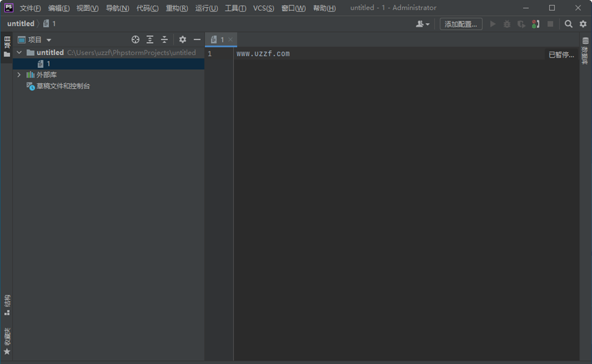592x364 pixels.
Task: Open IDE settings gear in top toolbar
Action: [583, 24]
